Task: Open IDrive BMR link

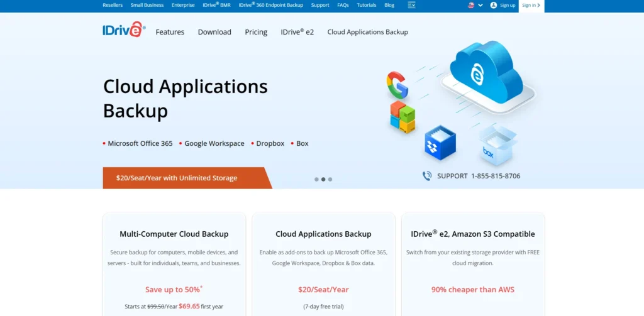Action: point(216,5)
